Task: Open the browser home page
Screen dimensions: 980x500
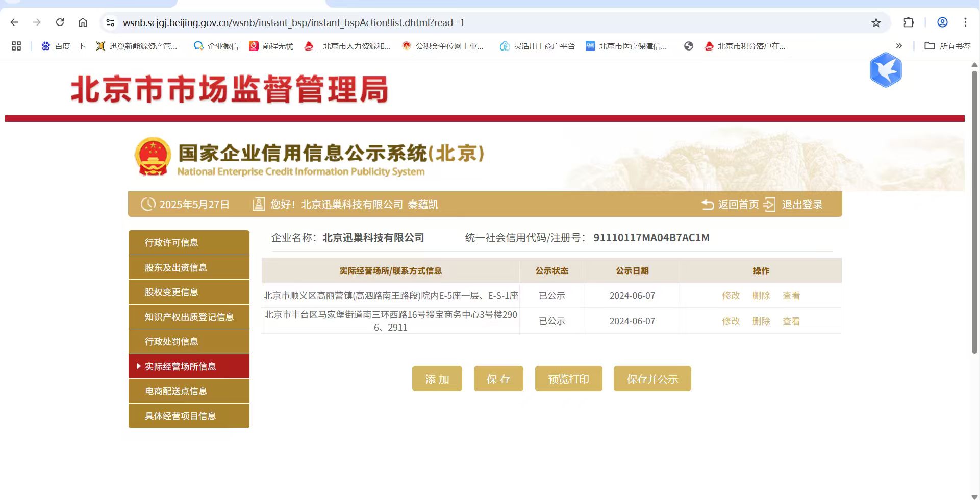Action: [83, 22]
